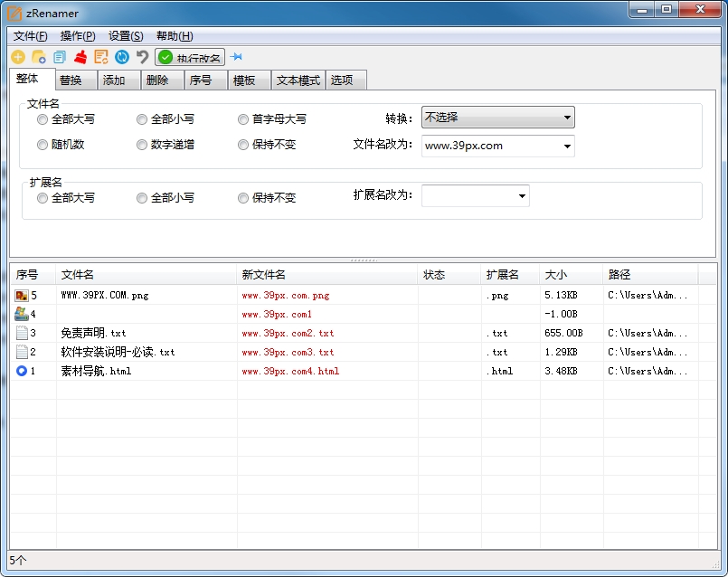This screenshot has height=577, width=728.
Task: Open the 转换 dropdown showing 不选择
Action: point(497,118)
